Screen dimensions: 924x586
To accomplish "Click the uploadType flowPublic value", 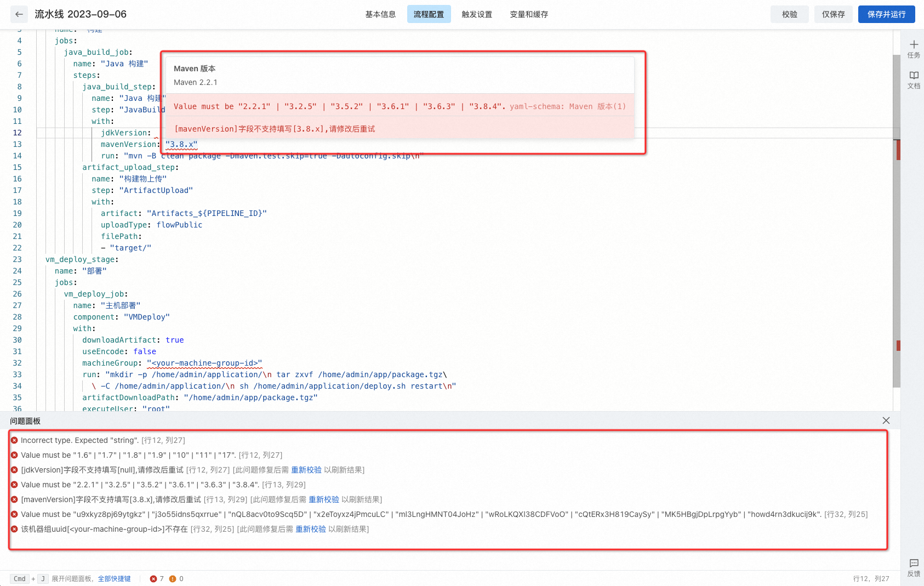I will (179, 225).
